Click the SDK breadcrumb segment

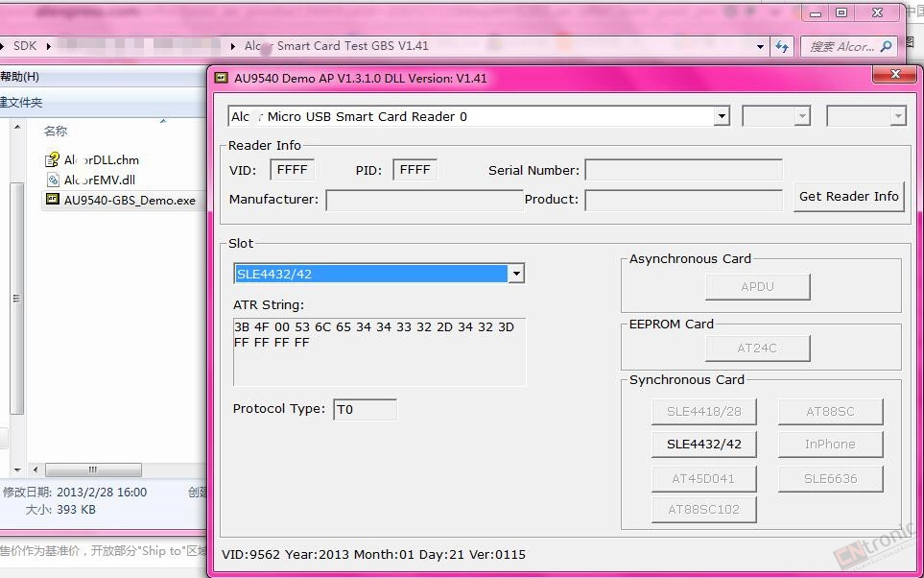25,46
